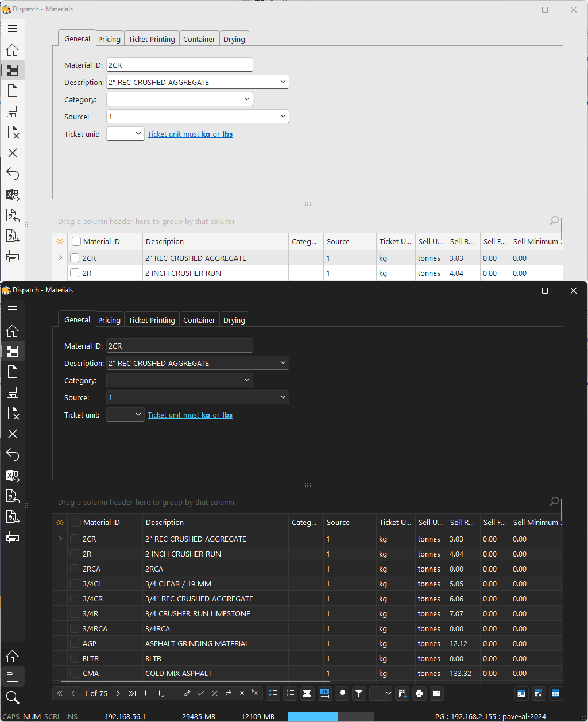Check the box beside the CMA row
Viewport: 588px width, 722px height.
click(75, 674)
